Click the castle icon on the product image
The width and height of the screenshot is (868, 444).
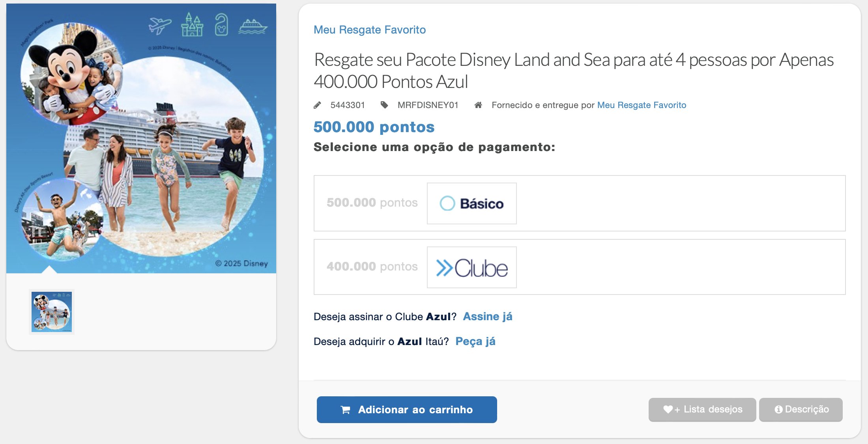tap(192, 24)
